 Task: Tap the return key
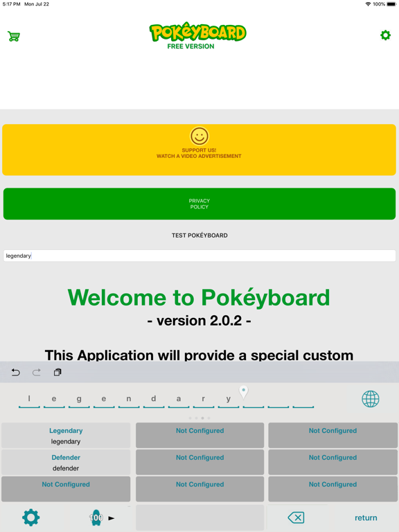pyautogui.click(x=366, y=517)
